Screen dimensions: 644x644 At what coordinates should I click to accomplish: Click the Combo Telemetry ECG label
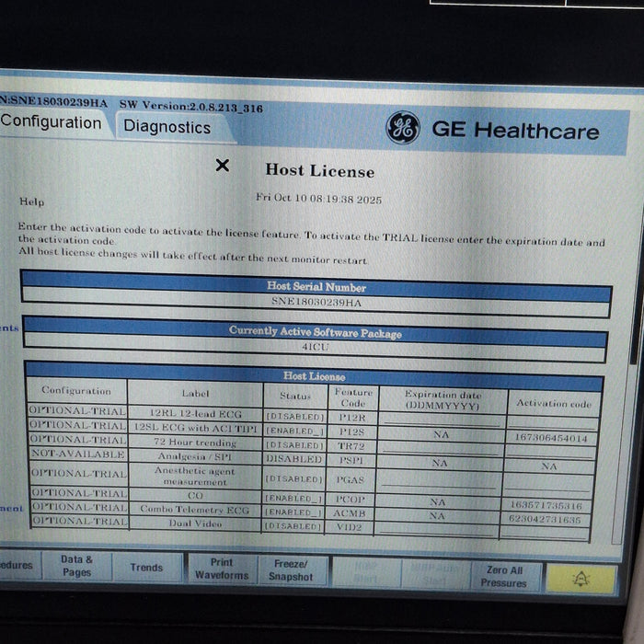point(195,510)
